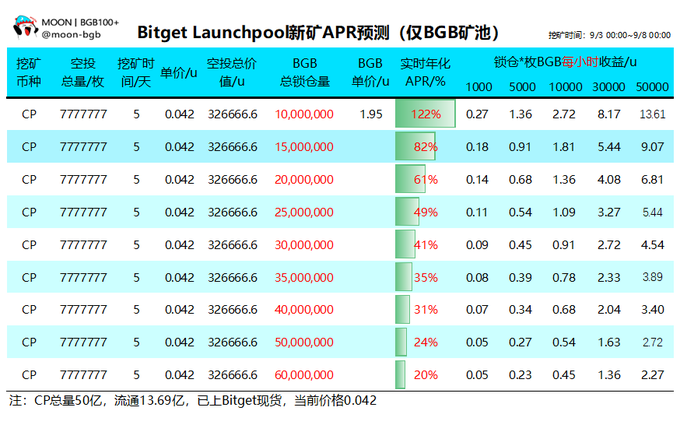Click the MOON mascot avatar logo
Screen dimensions: 680x425
click(x=25, y=27)
